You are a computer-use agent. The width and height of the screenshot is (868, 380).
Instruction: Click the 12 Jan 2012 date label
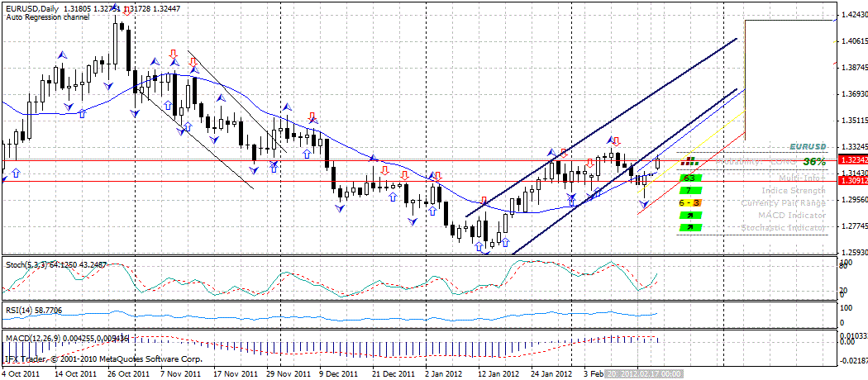click(498, 374)
